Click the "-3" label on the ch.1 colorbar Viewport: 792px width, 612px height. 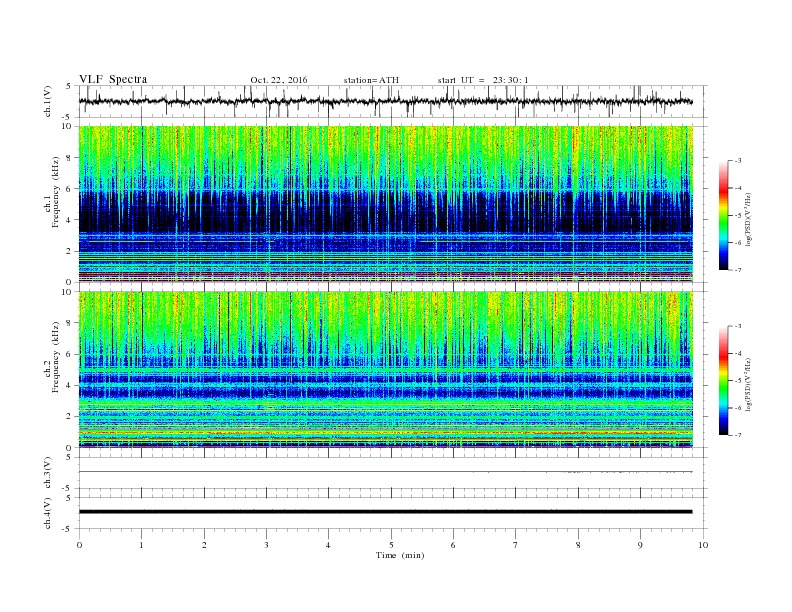click(x=738, y=161)
